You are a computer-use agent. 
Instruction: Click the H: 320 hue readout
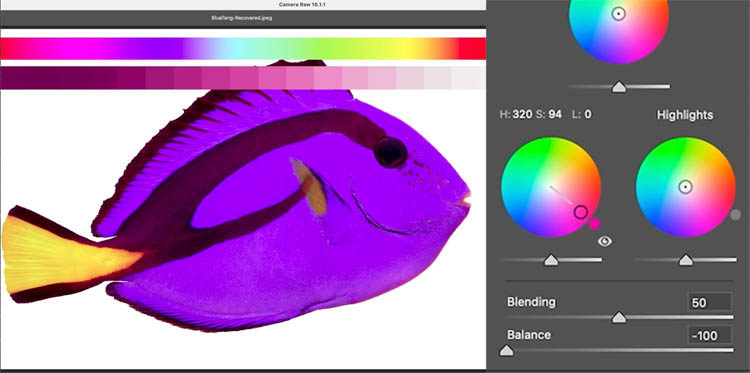tap(515, 115)
